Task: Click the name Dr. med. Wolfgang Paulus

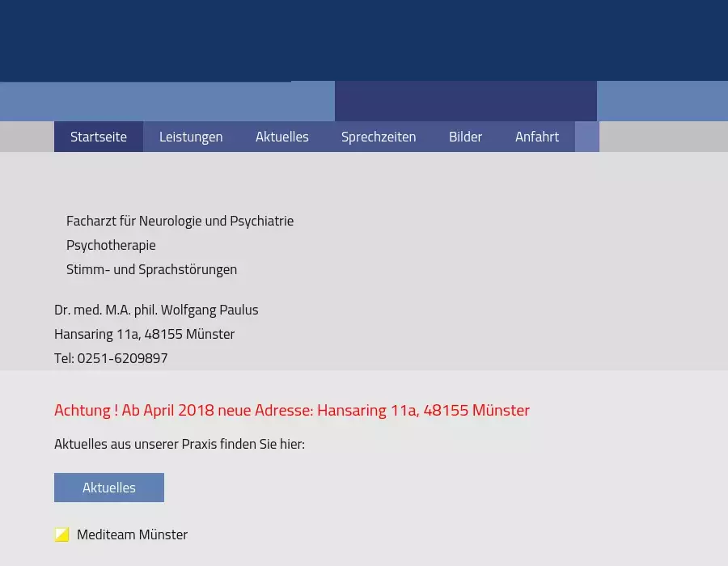Action: (156, 310)
